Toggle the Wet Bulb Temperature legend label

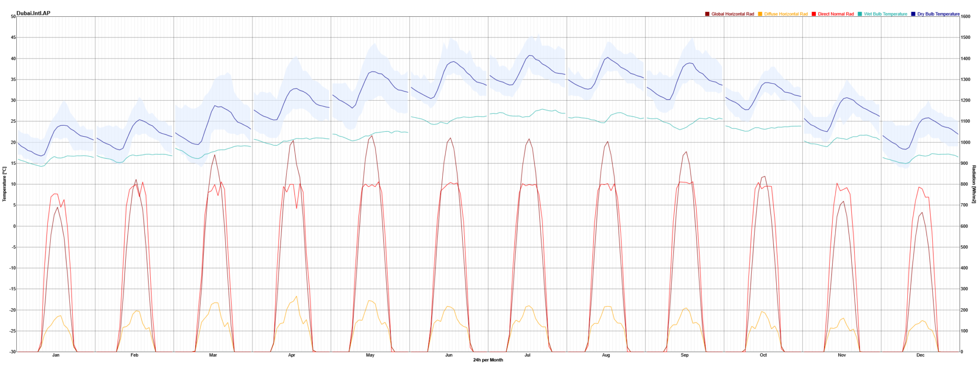[885, 14]
